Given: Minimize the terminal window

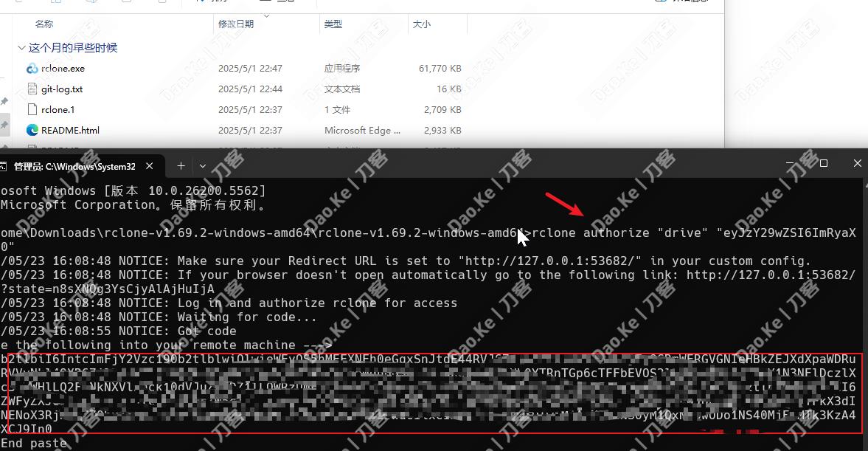Looking at the screenshot, I should tap(790, 163).
